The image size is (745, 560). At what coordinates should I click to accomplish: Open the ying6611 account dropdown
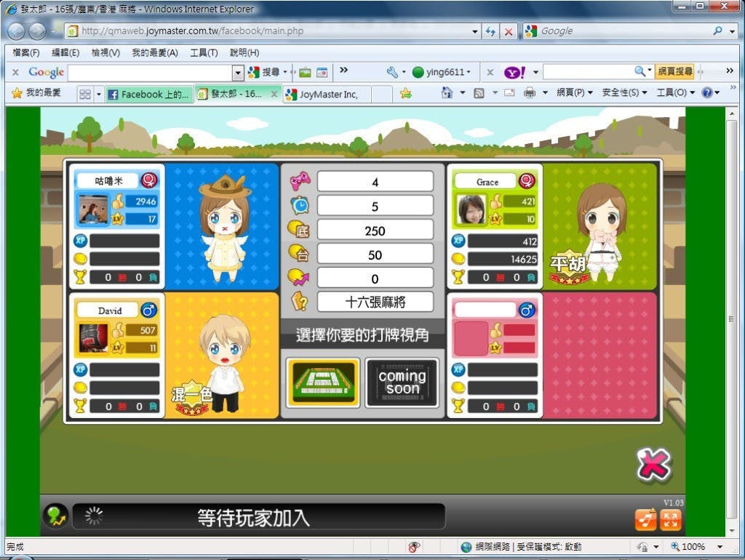(x=442, y=72)
